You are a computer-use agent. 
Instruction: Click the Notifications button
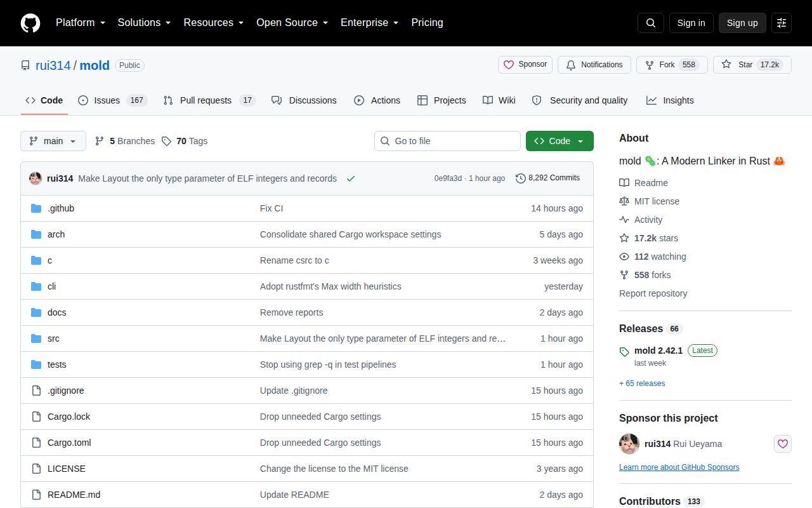coord(594,65)
